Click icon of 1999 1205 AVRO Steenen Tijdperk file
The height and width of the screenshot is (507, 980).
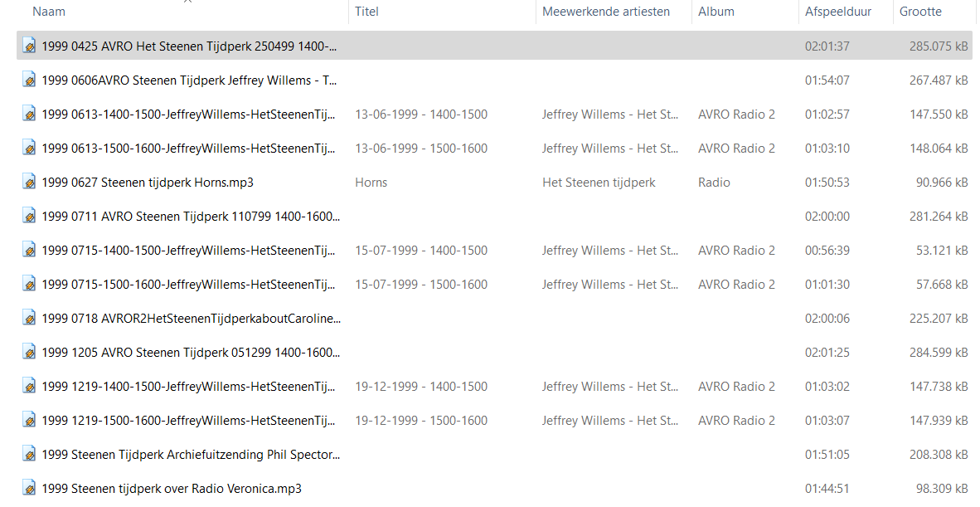[29, 352]
